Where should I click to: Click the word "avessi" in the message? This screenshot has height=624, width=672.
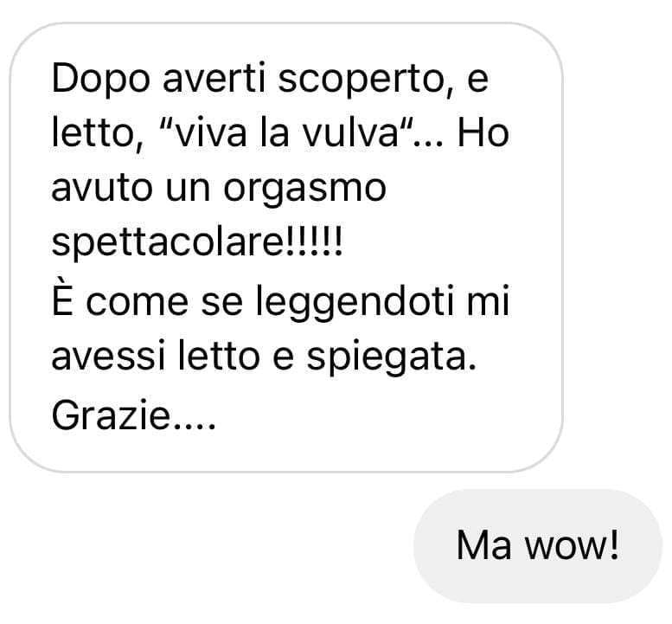(108, 357)
